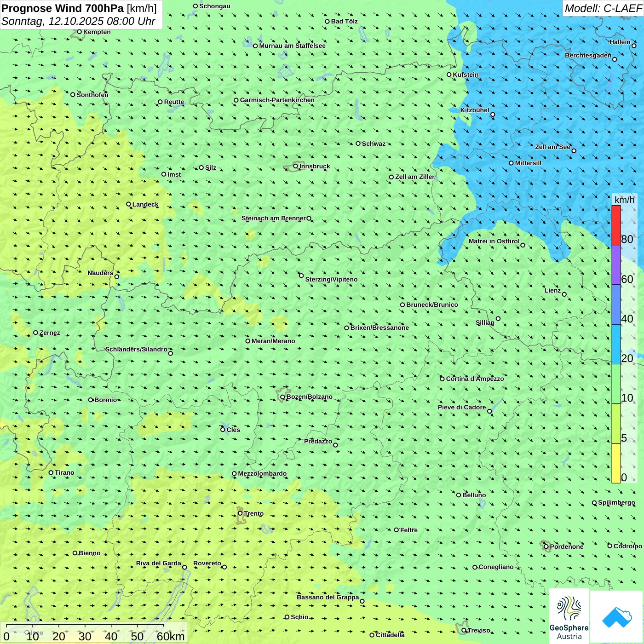Click the Hallein location circle

point(634,46)
